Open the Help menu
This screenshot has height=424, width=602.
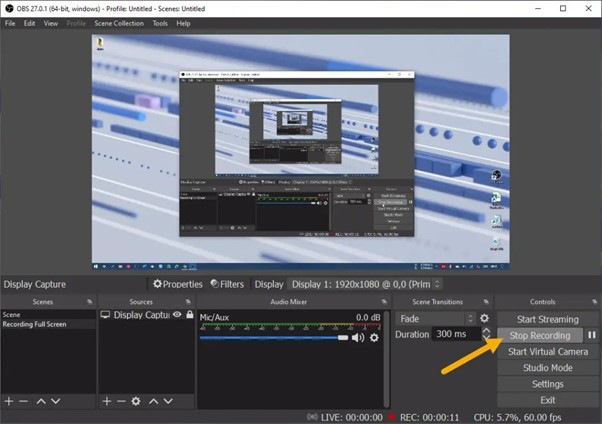click(183, 23)
